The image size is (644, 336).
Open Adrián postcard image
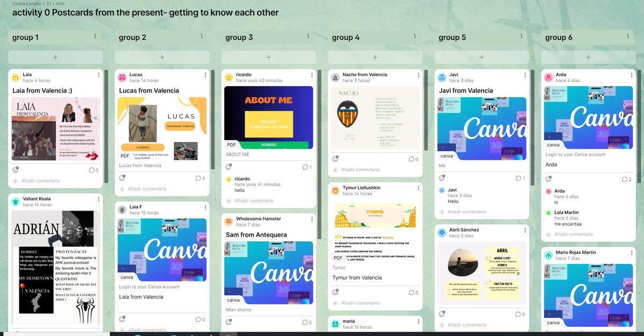tap(56, 268)
